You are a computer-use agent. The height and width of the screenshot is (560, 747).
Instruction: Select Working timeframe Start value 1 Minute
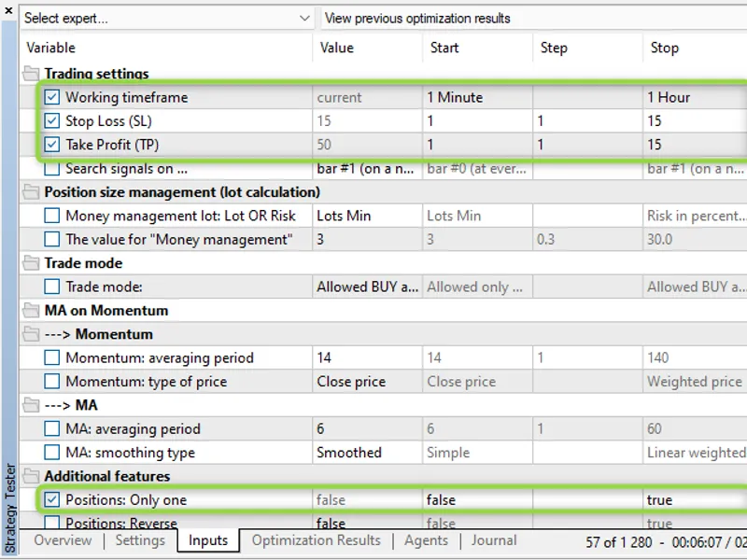[478, 97]
